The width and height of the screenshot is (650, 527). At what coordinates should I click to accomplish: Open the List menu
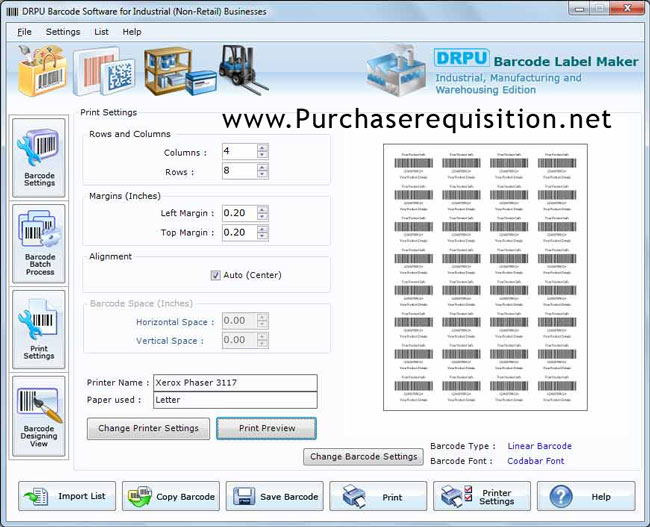click(101, 32)
